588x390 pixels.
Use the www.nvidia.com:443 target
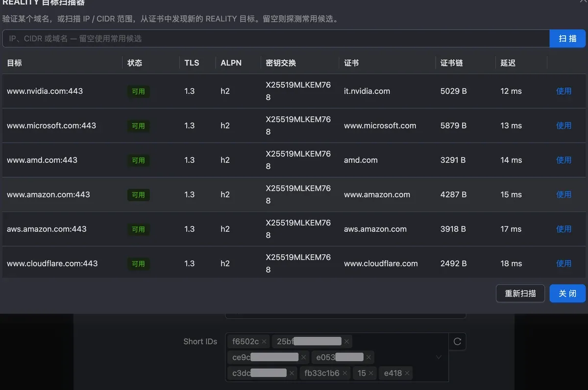coord(564,91)
